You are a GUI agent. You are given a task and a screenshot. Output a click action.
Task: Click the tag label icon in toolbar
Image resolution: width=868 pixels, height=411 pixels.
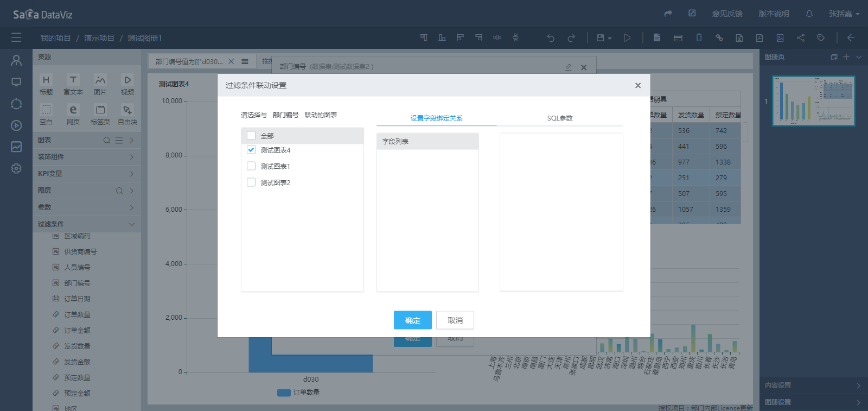[821, 38]
